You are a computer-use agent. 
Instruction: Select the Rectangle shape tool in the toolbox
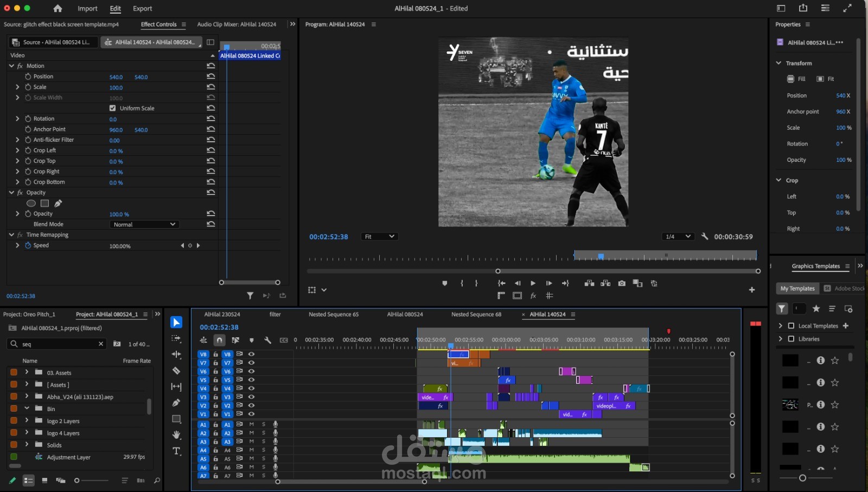point(176,419)
